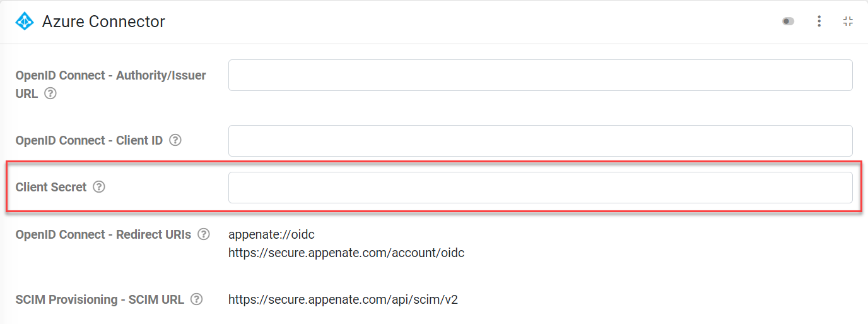Open help for SCIM Provisioning SCIM URL

click(197, 299)
